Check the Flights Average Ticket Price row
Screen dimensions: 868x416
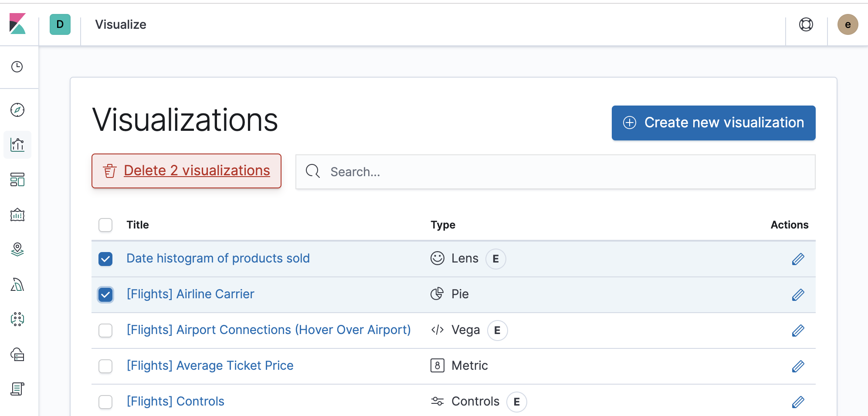105,366
